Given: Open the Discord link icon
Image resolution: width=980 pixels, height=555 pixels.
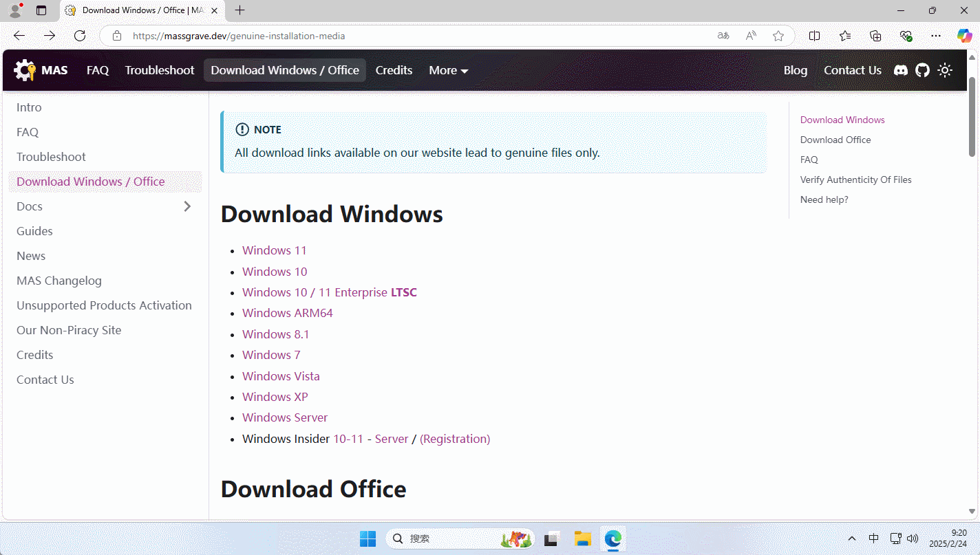Looking at the screenshot, I should coord(900,70).
